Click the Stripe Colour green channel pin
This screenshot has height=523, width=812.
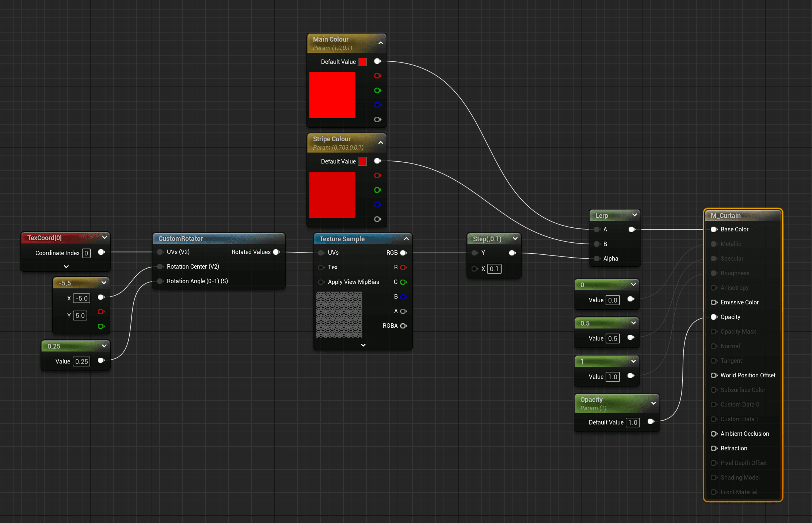click(x=378, y=190)
